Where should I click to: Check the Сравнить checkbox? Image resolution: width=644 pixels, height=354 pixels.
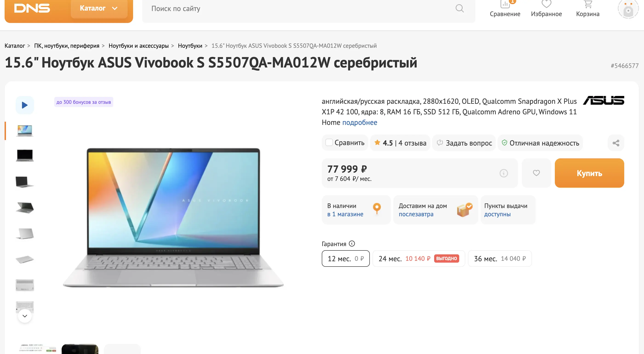pyautogui.click(x=329, y=143)
